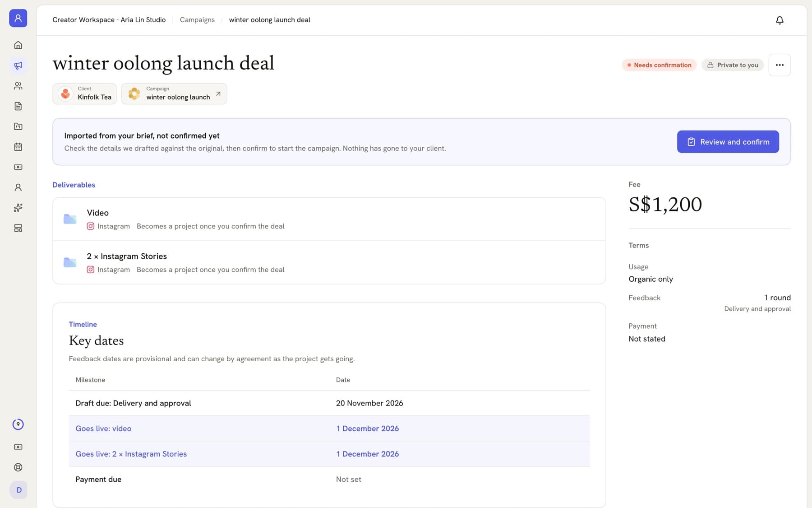Screen dimensions: 812x508
Task: Click the Key dates heading
Action: pyautogui.click(x=96, y=340)
